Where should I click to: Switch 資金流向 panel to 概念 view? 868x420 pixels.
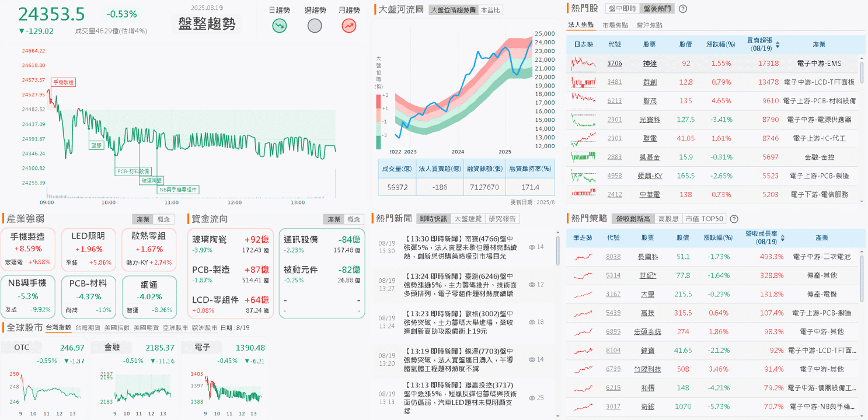pyautogui.click(x=354, y=219)
